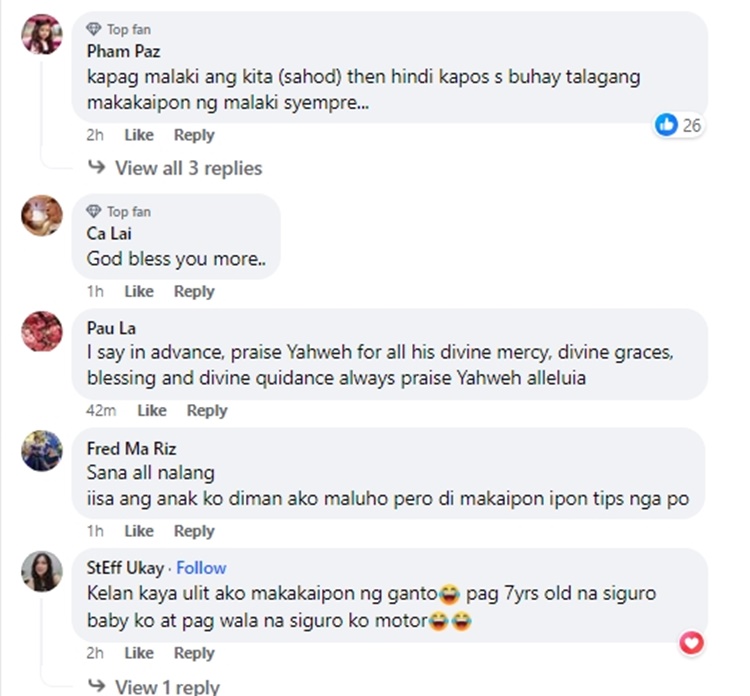
Task: Open StEff Ukay's profile avatar
Action: coord(42,571)
